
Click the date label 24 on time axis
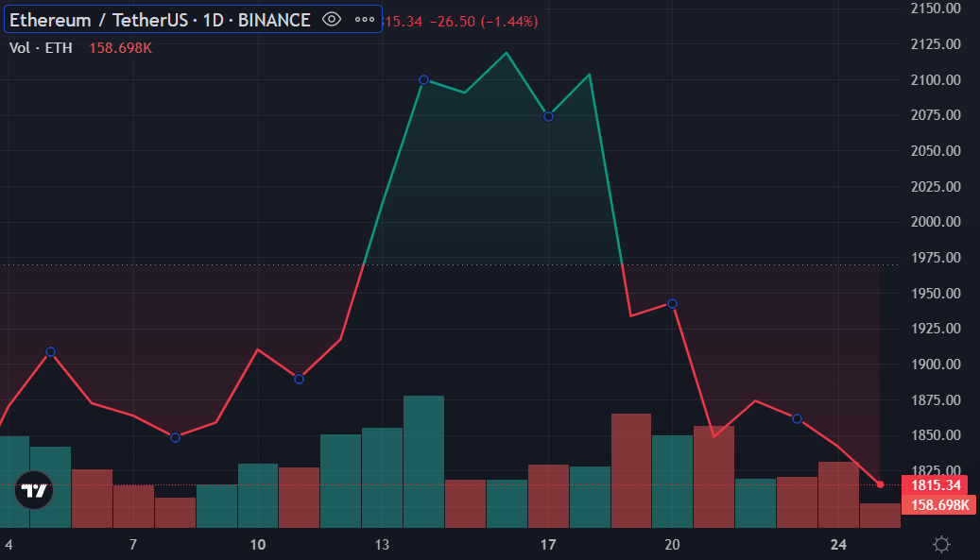point(838,545)
